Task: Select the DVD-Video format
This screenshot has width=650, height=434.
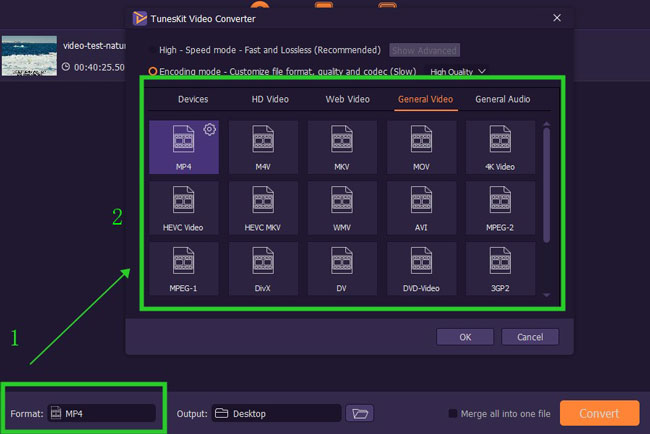Action: 422,269
